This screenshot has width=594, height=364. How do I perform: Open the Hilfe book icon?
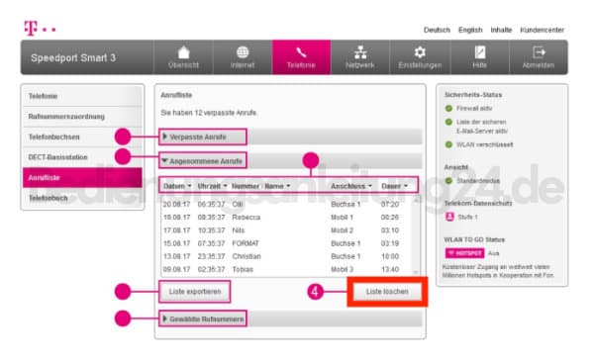click(x=479, y=52)
